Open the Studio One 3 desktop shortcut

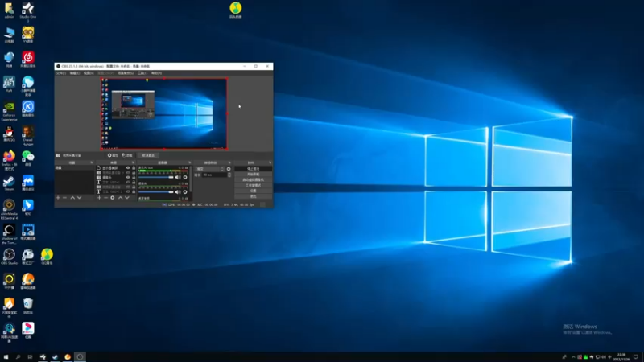tap(28, 11)
